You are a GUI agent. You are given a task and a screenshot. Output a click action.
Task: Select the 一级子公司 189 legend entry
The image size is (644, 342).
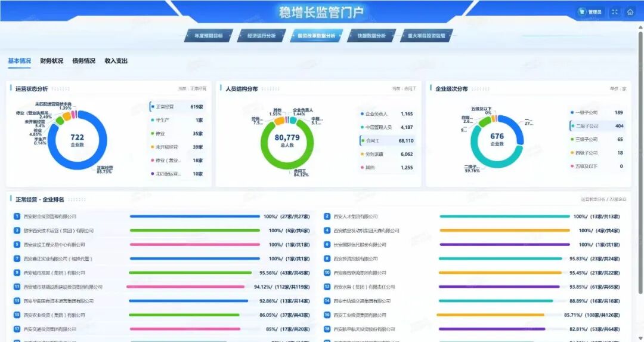click(x=597, y=113)
